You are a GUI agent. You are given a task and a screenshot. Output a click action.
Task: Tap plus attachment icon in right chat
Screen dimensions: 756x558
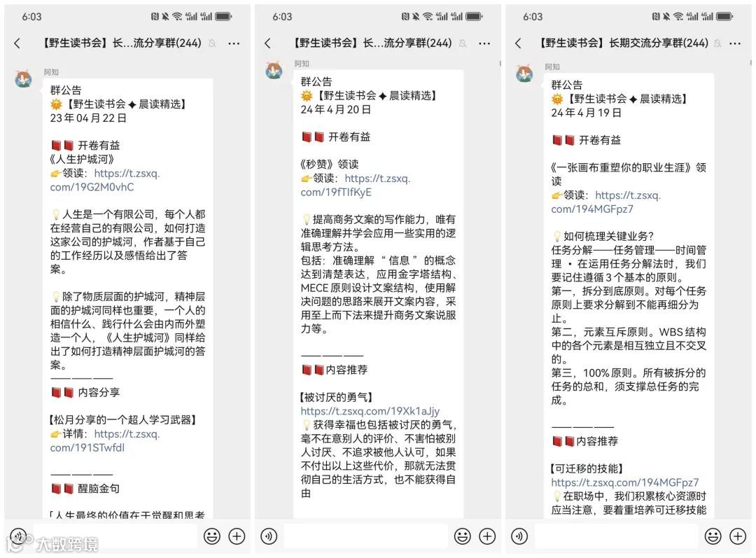coord(738,536)
